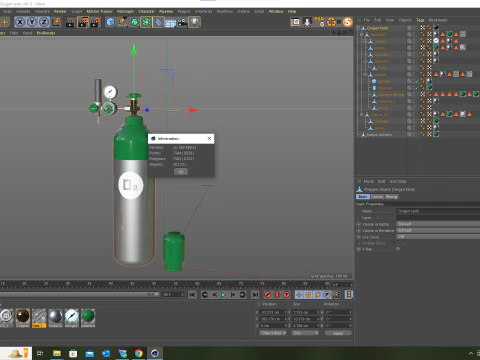480x360 pixels.
Task: Open the Size mode dropdown
Action: pos(305,333)
